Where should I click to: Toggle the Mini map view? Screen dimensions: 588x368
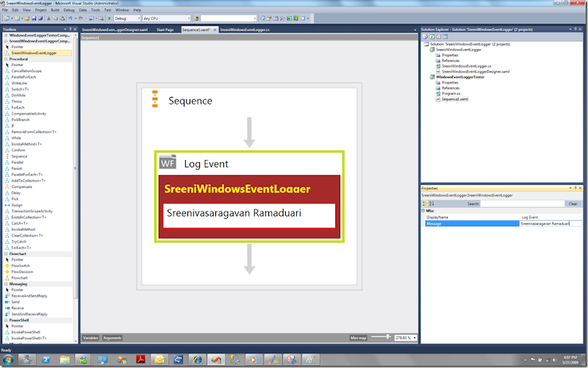click(358, 338)
